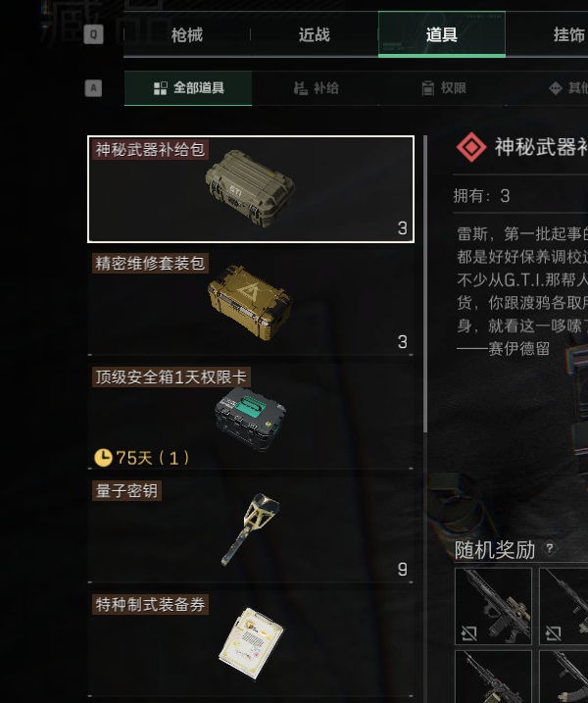Click the item list scrollbar
Image resolution: width=588 pixels, height=703 pixels.
(x=425, y=284)
